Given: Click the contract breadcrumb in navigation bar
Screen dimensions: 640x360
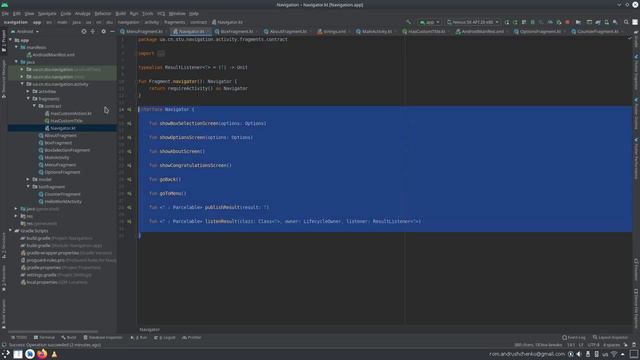Looking at the screenshot, I should tap(198, 22).
